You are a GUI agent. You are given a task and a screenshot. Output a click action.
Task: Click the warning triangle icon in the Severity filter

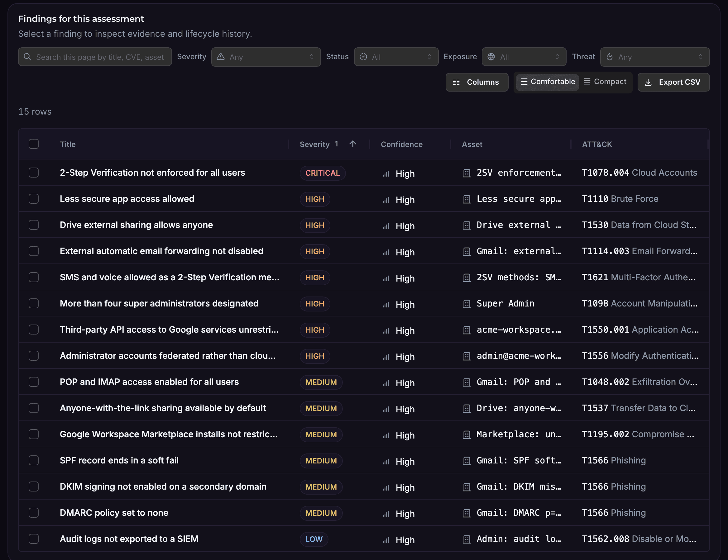point(221,57)
